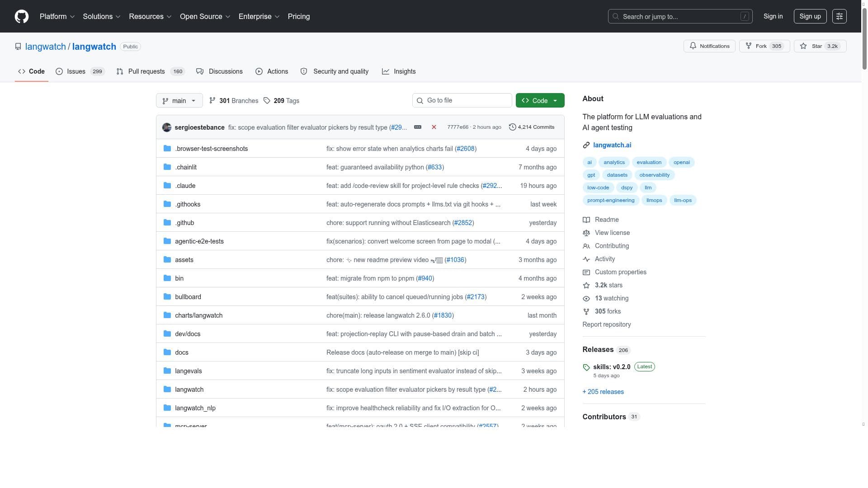Viewport: 868px width, 488px height.
Task: Open the appearance settings icon button
Action: coord(839,16)
